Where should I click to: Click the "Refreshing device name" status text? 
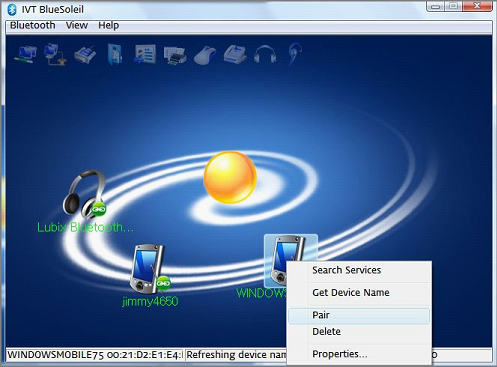(236, 355)
